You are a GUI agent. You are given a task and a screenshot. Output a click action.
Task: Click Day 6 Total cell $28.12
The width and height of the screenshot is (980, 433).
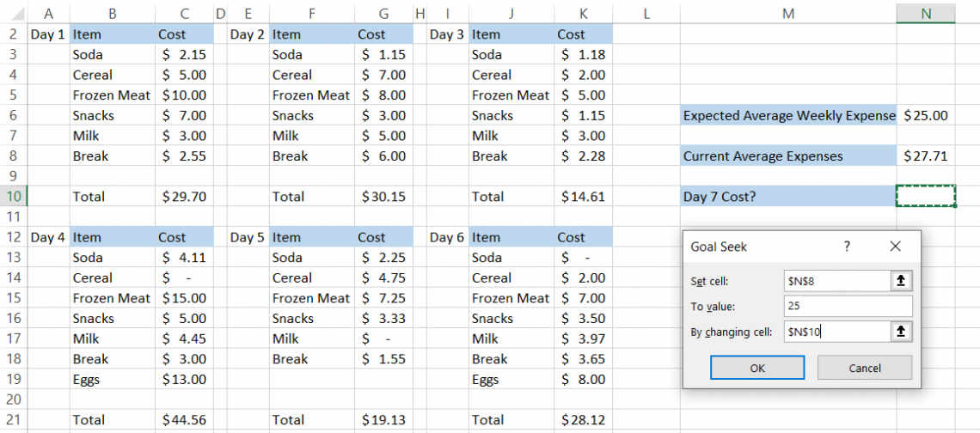pos(583,419)
